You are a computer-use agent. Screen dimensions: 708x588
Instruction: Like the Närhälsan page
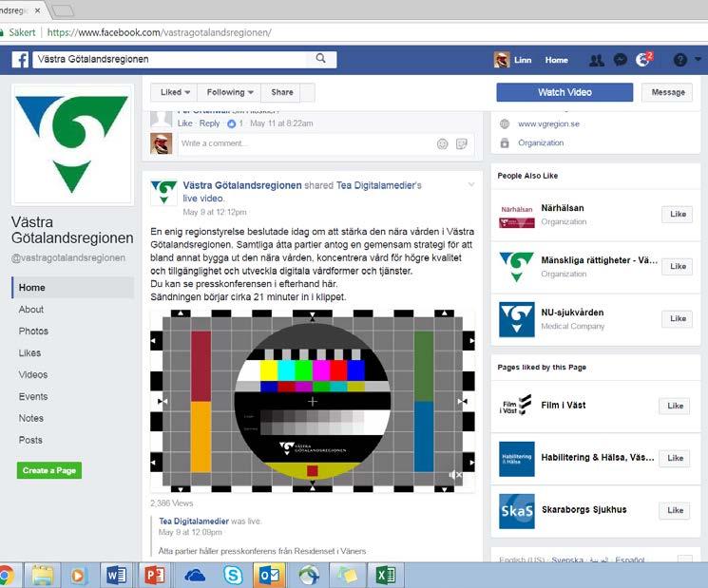[x=678, y=215]
